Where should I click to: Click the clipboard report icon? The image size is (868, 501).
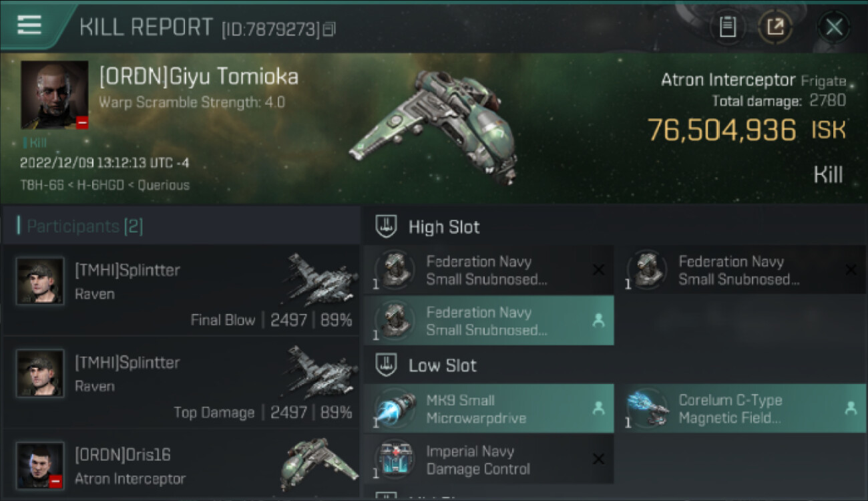[727, 27]
